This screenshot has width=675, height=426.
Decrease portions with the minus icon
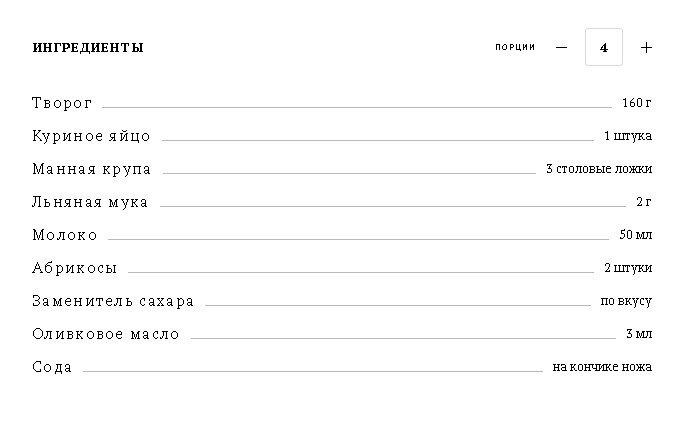coord(561,47)
